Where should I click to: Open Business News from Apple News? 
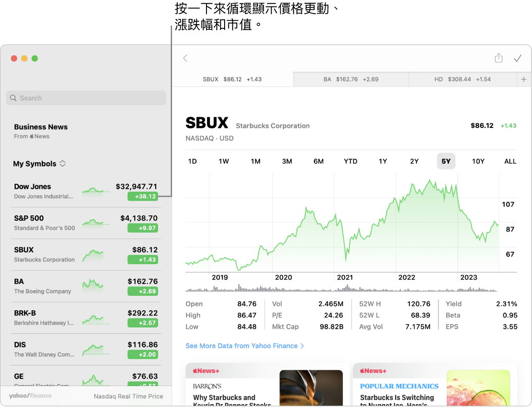(41, 131)
